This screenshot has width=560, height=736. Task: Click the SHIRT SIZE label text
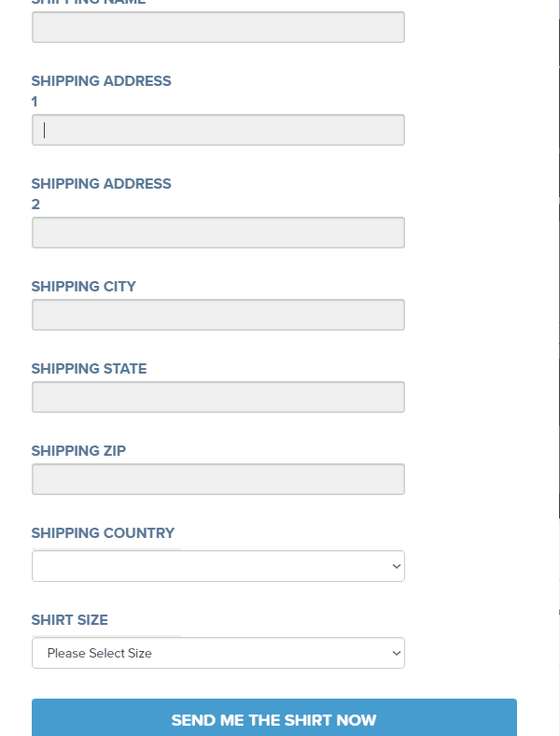click(69, 619)
